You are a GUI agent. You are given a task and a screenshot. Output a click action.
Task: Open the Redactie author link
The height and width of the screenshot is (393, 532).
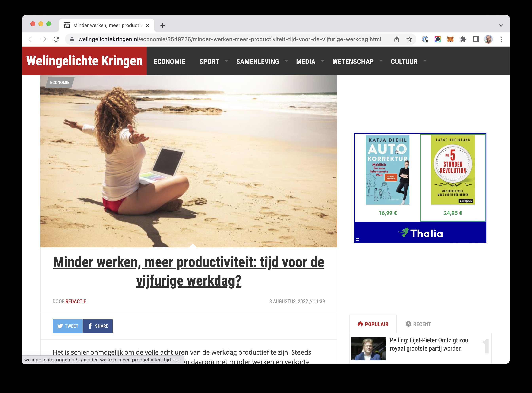[76, 301]
